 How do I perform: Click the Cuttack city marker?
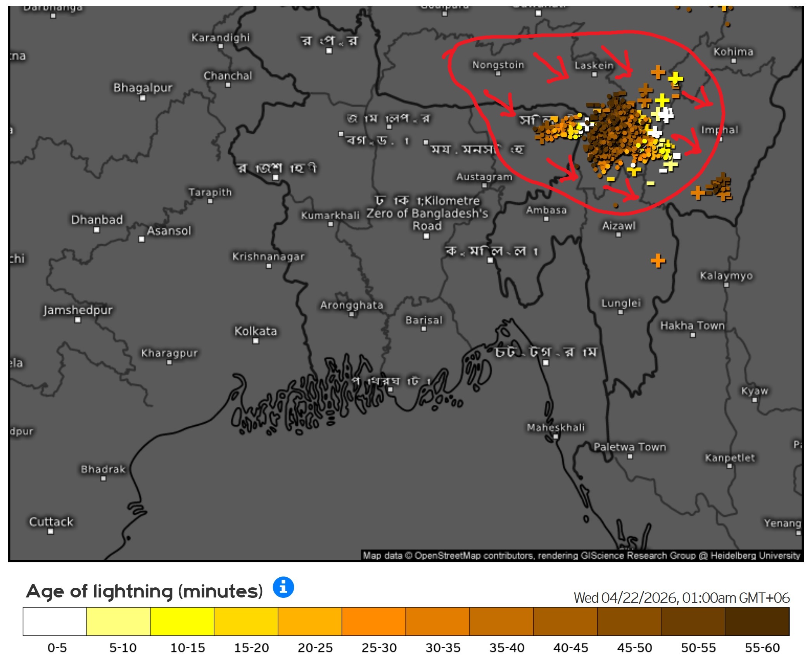point(50,532)
